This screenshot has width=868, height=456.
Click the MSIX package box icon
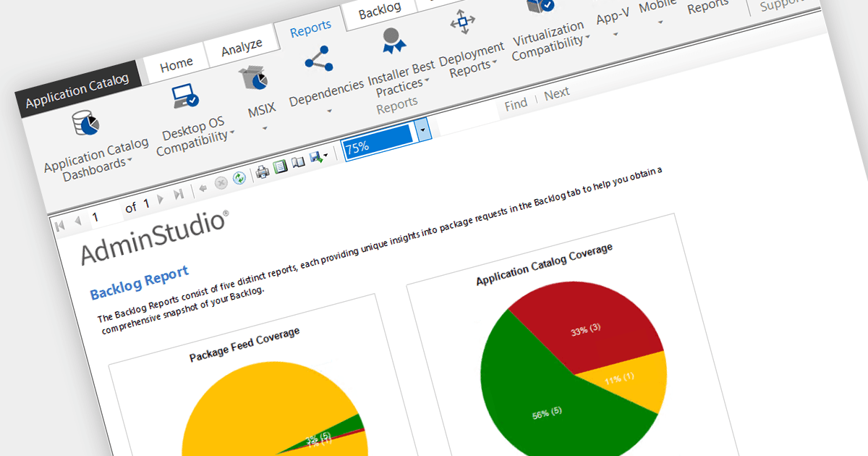tap(253, 77)
